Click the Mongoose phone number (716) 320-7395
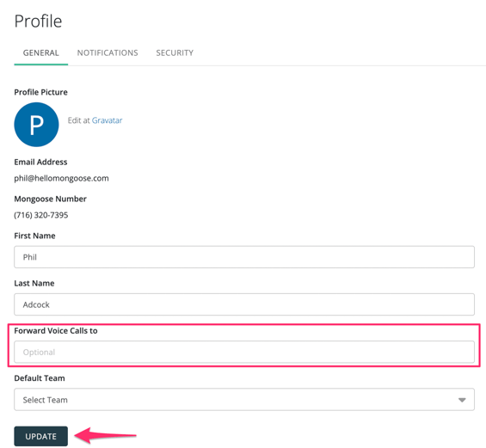The width and height of the screenshot is (486, 448). click(x=41, y=215)
